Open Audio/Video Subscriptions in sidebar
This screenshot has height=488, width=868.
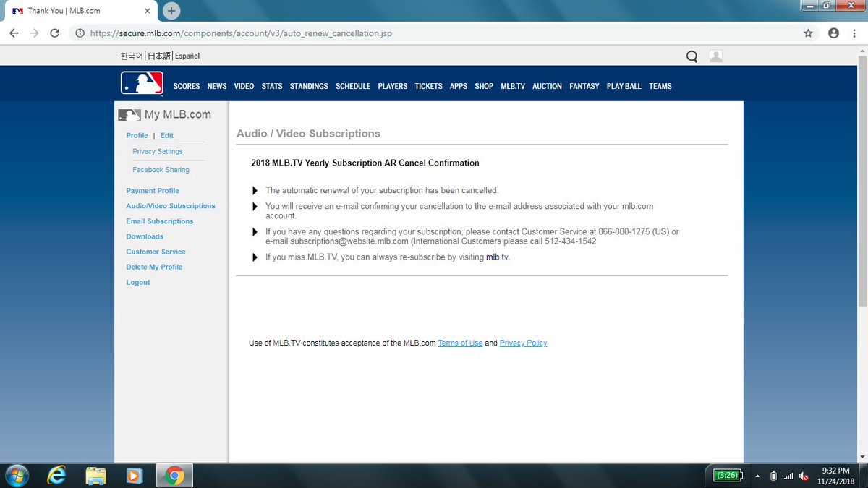171,206
